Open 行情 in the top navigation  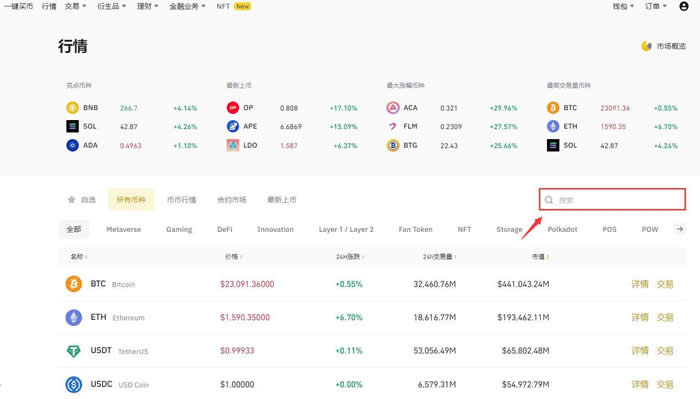(x=49, y=6)
